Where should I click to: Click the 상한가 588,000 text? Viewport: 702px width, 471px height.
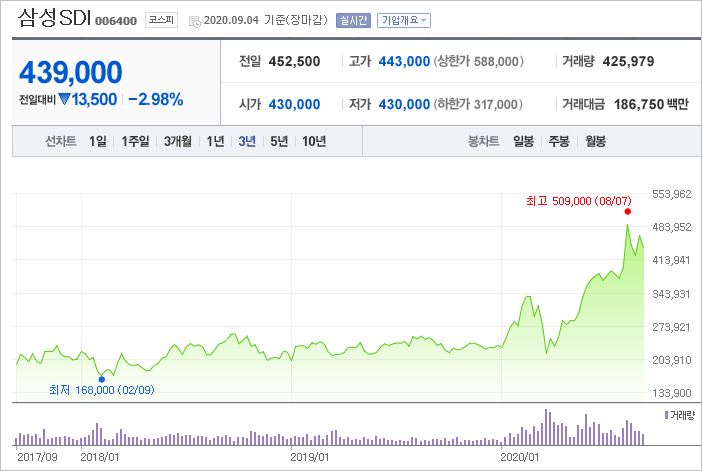479,61
